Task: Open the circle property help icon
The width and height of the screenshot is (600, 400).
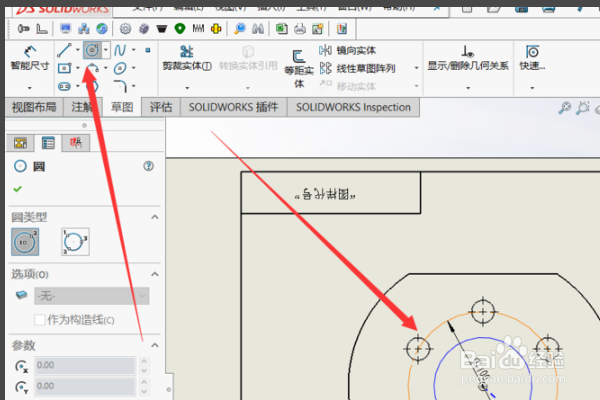Action: click(148, 166)
